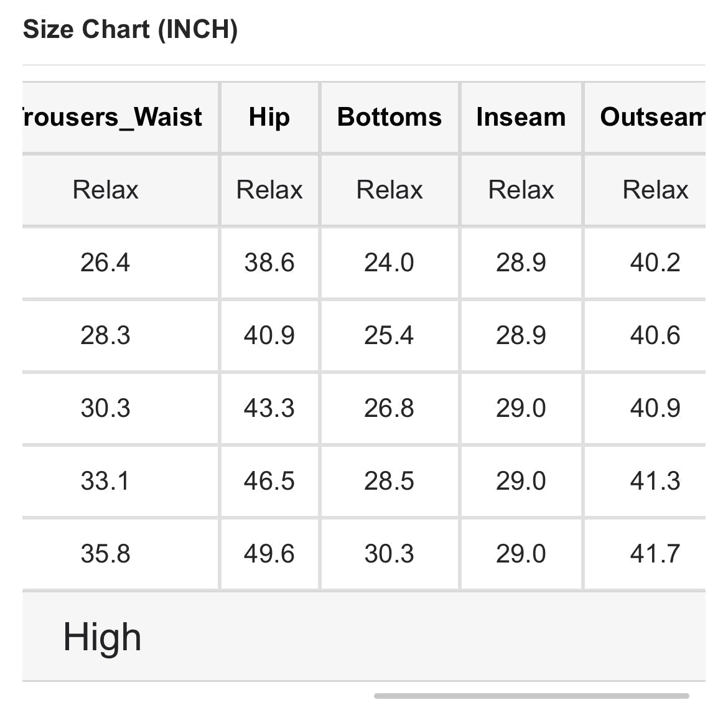
Task: Click the High label below the table
Action: pyautogui.click(x=102, y=637)
